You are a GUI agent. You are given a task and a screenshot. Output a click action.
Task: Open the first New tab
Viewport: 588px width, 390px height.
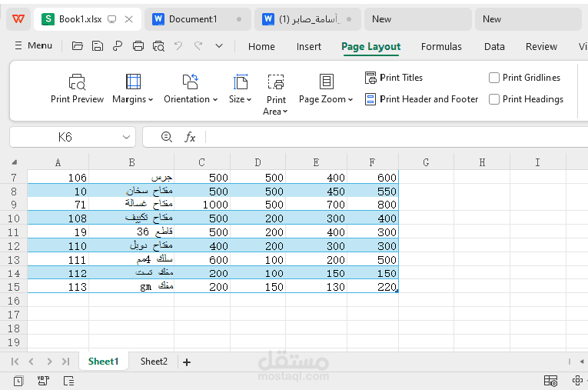[x=418, y=19]
